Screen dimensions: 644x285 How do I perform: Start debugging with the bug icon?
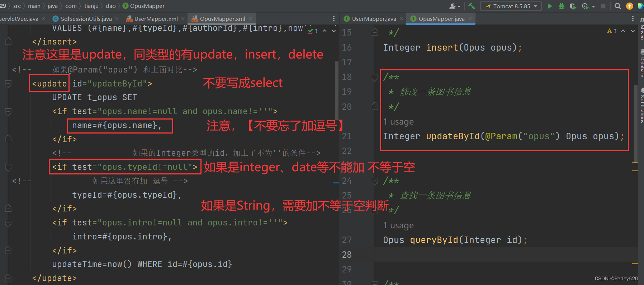click(x=562, y=6)
